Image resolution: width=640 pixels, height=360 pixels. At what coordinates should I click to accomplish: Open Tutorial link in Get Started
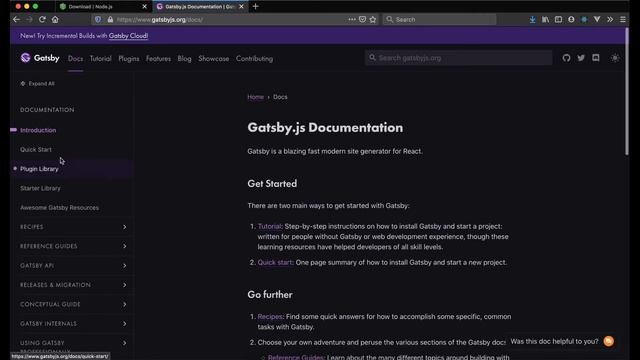(269, 227)
